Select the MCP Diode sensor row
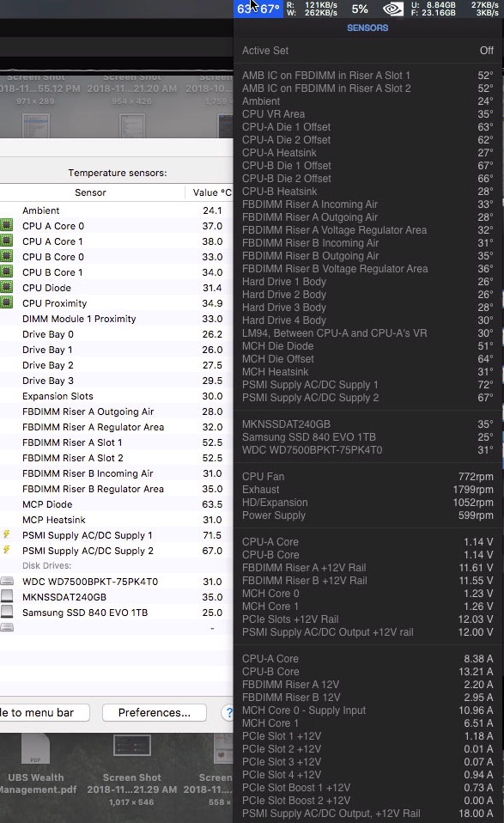 (117, 504)
